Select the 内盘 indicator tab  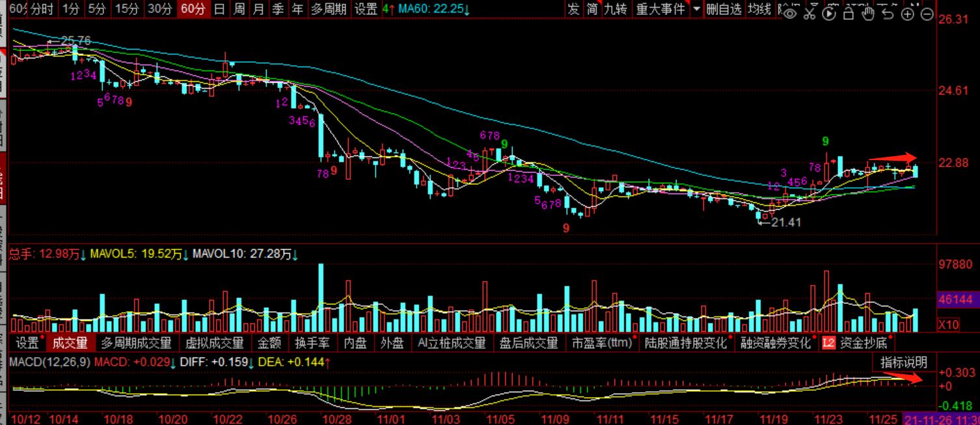(x=356, y=343)
